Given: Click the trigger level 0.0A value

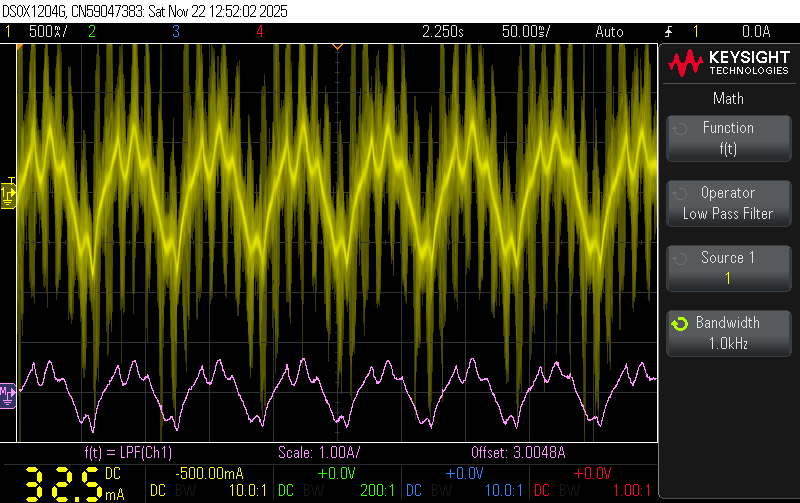Looking at the screenshot, I should point(756,32).
